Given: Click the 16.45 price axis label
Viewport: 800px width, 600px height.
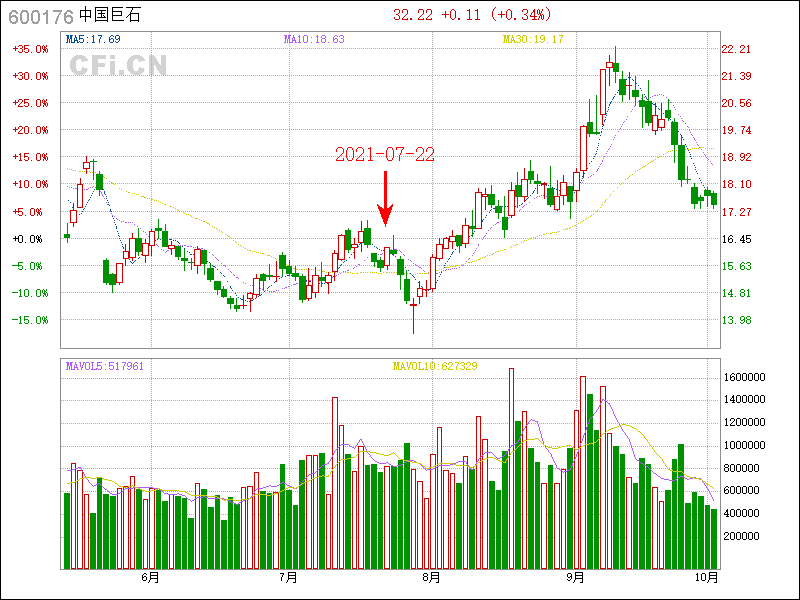Looking at the screenshot, I should click(x=736, y=239).
